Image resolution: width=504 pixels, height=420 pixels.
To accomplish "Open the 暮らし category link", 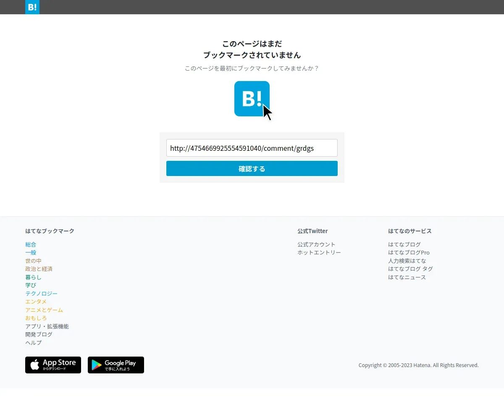I will coord(33,277).
